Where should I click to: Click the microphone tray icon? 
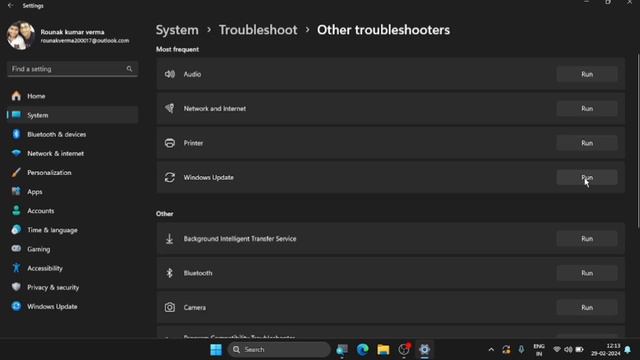[x=521, y=350]
